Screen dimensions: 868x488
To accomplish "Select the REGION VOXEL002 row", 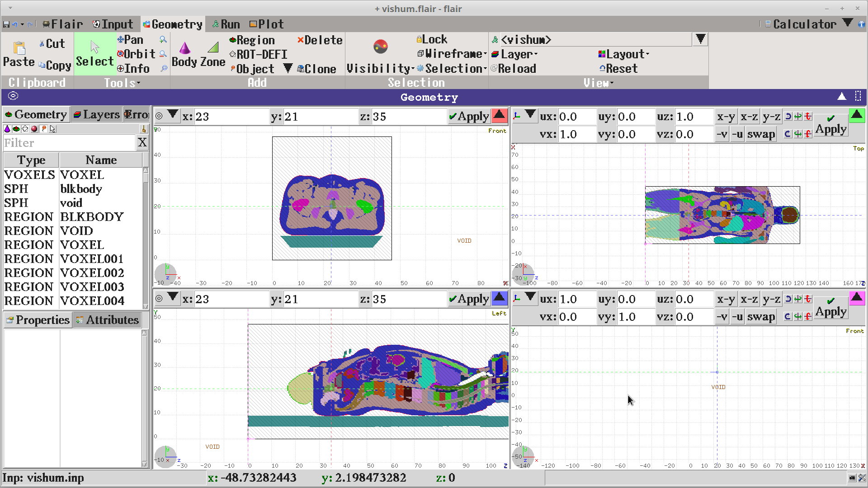I will click(73, 273).
